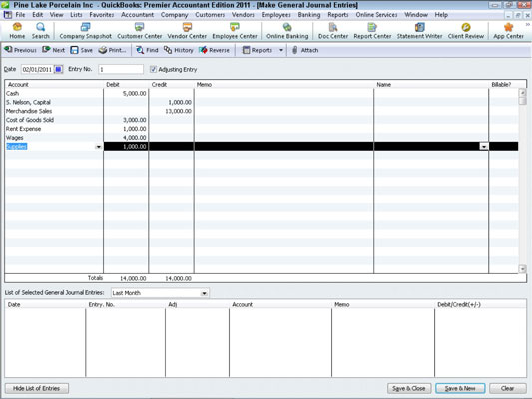Screen dimensions: 532x399
Task: Open the Accountant menu
Action: (x=137, y=15)
